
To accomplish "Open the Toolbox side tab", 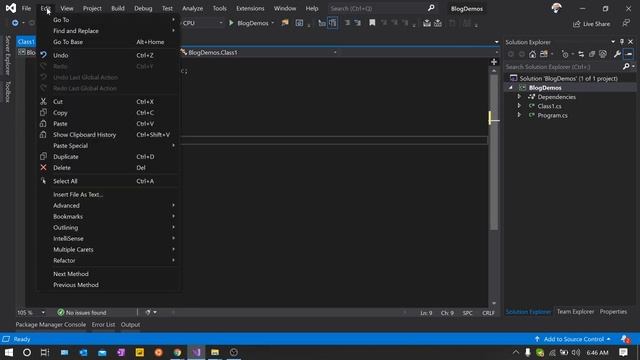I will pos(7,91).
